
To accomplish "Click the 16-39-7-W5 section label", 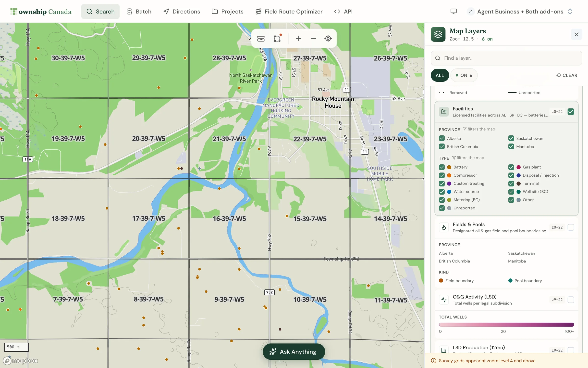I will pos(229,219).
